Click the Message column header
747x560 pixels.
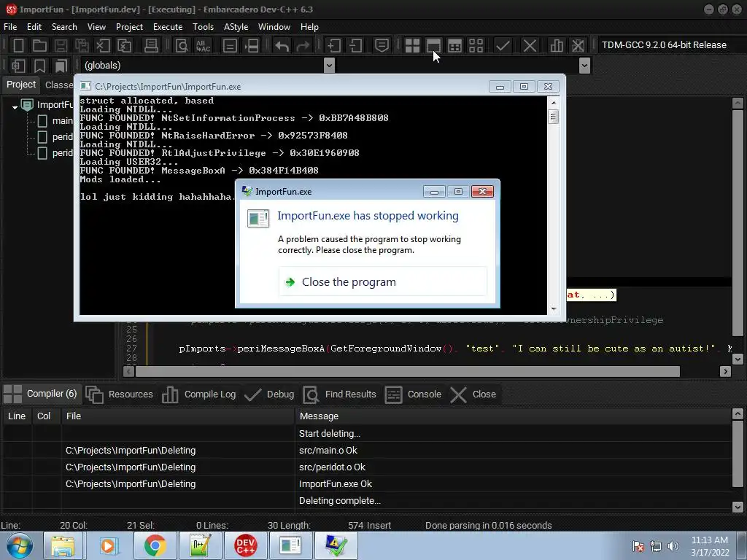pos(513,416)
